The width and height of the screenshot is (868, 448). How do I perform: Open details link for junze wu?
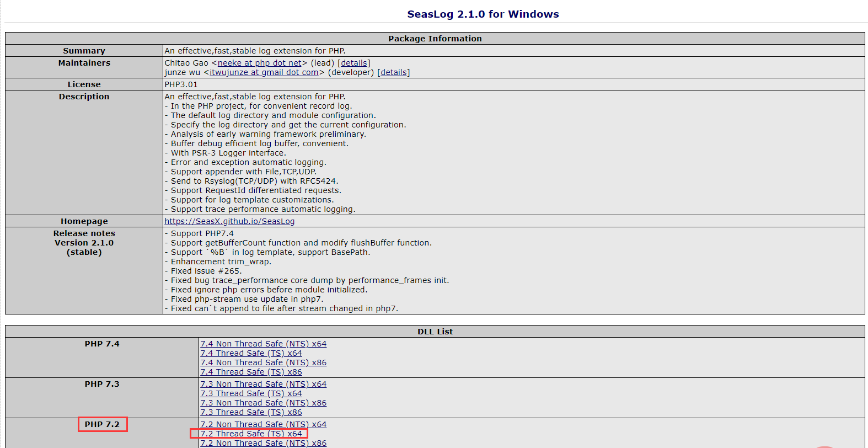(x=394, y=72)
